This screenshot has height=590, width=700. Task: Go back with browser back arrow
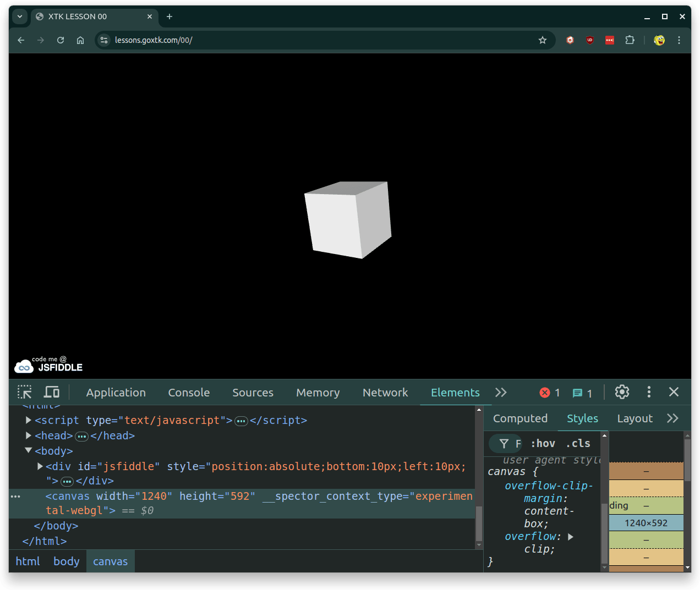pos(21,40)
